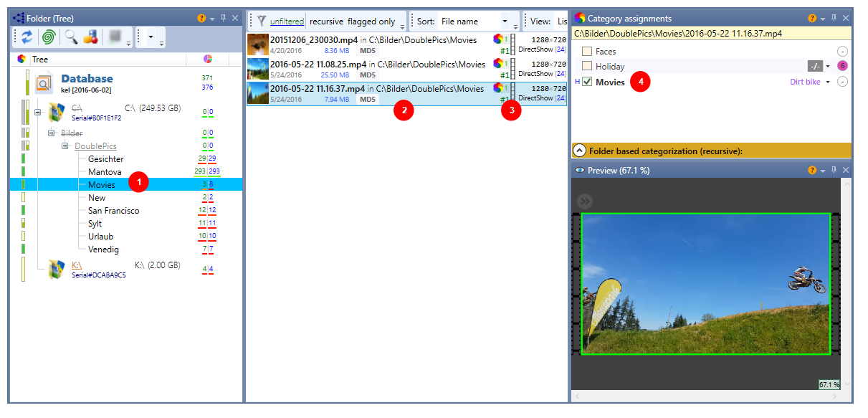Click help icon in Category assignments panel
The height and width of the screenshot is (418, 868).
(x=812, y=18)
